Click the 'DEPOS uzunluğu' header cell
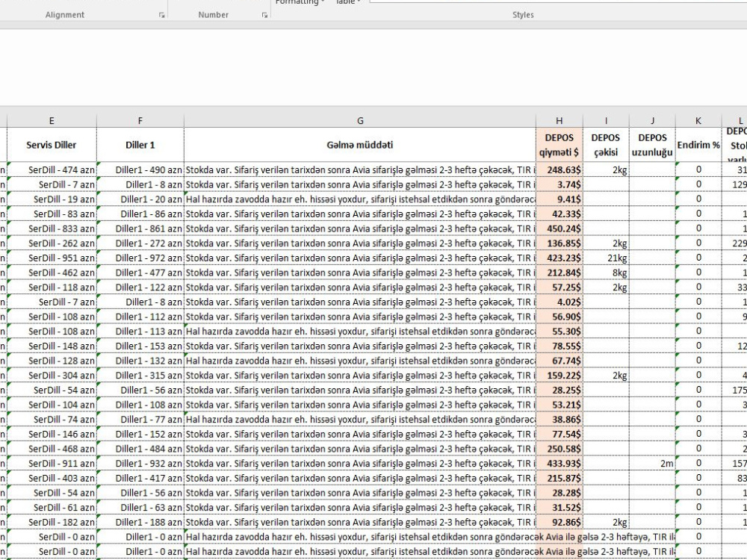Viewport: 747px width, 560px height. pos(652,145)
